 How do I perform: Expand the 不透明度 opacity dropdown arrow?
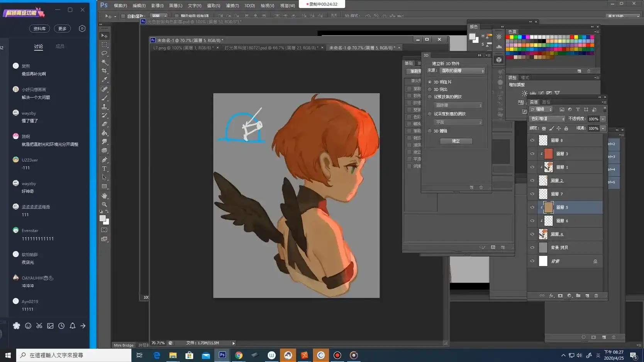[x=603, y=119]
